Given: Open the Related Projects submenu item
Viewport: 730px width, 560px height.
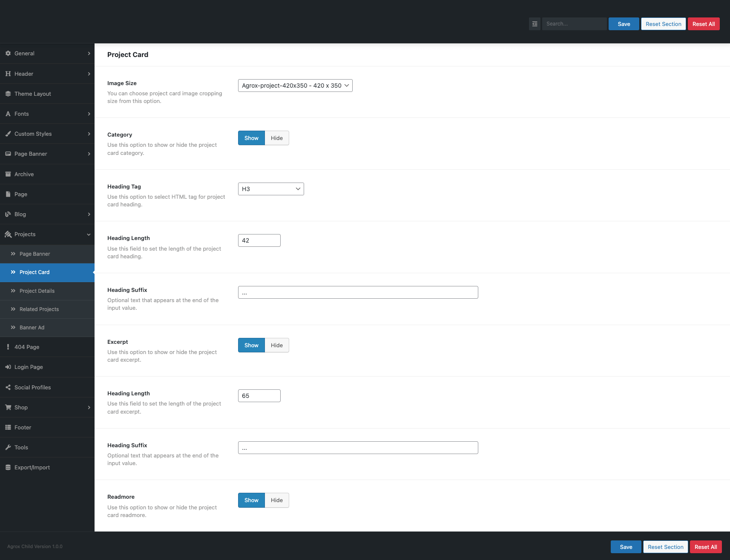Looking at the screenshot, I should [47, 309].
